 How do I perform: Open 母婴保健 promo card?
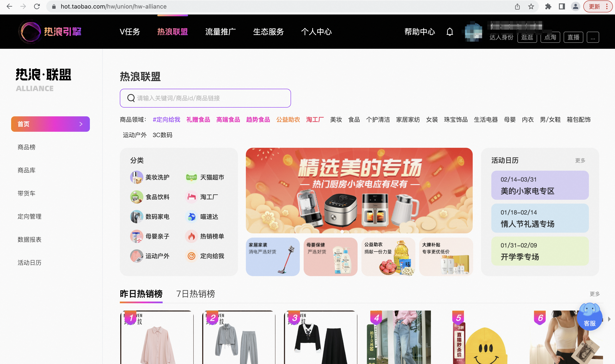(x=330, y=257)
